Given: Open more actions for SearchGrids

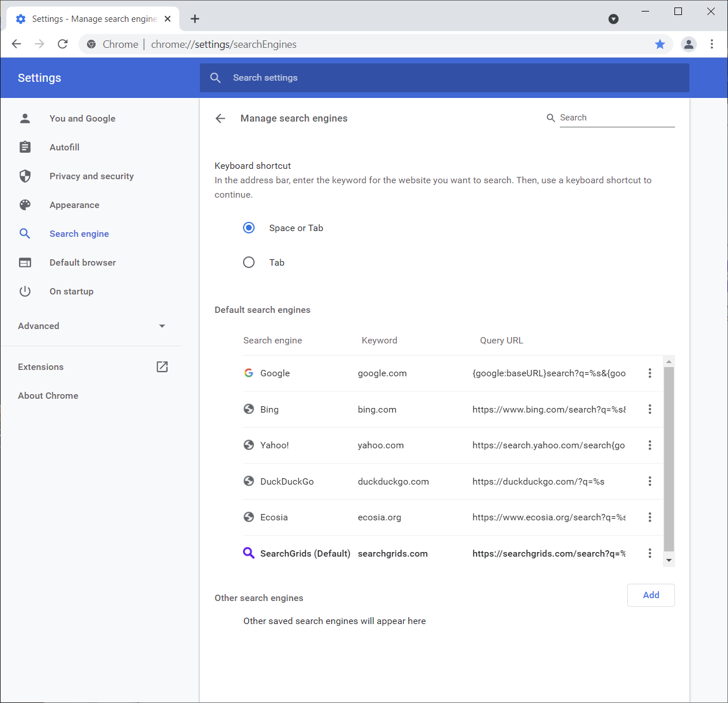Looking at the screenshot, I should tap(650, 553).
